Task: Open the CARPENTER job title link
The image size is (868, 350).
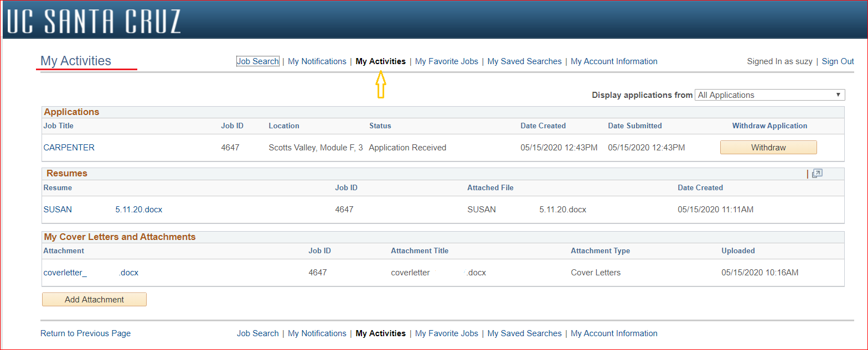Action: (69, 148)
